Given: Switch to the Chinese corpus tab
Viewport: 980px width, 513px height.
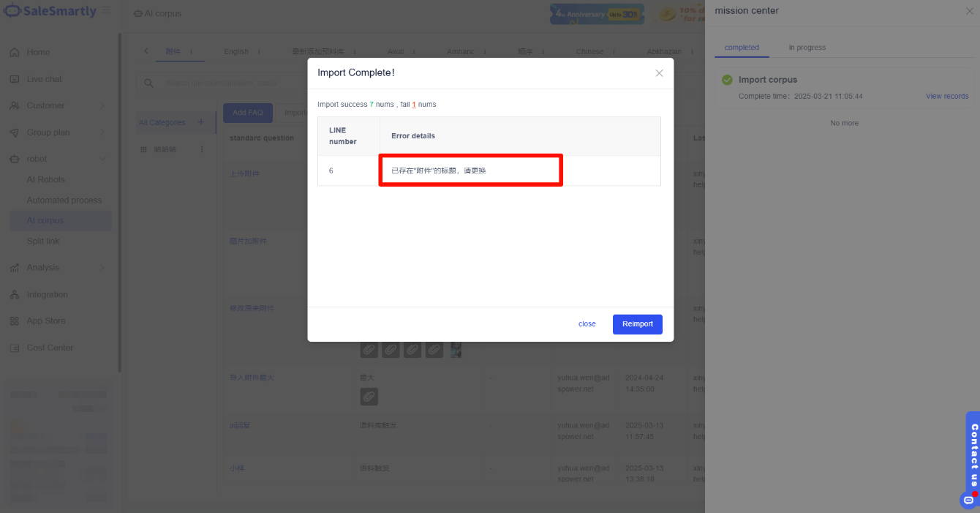Looking at the screenshot, I should pos(590,52).
